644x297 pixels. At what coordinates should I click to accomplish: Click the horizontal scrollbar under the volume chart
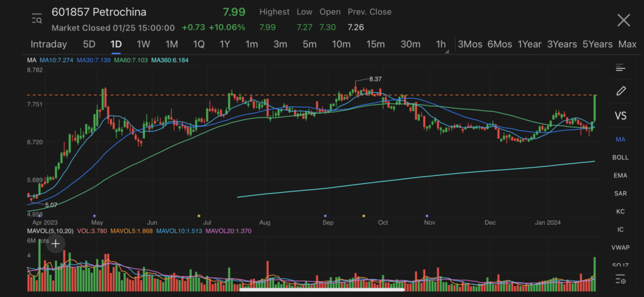[x=321, y=289]
